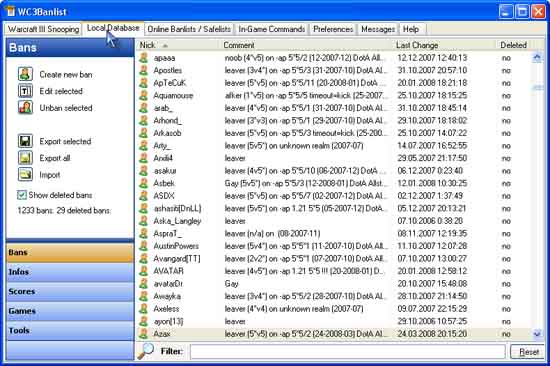Expand the Tools sidebar section
The image size is (550, 366).
[70, 331]
